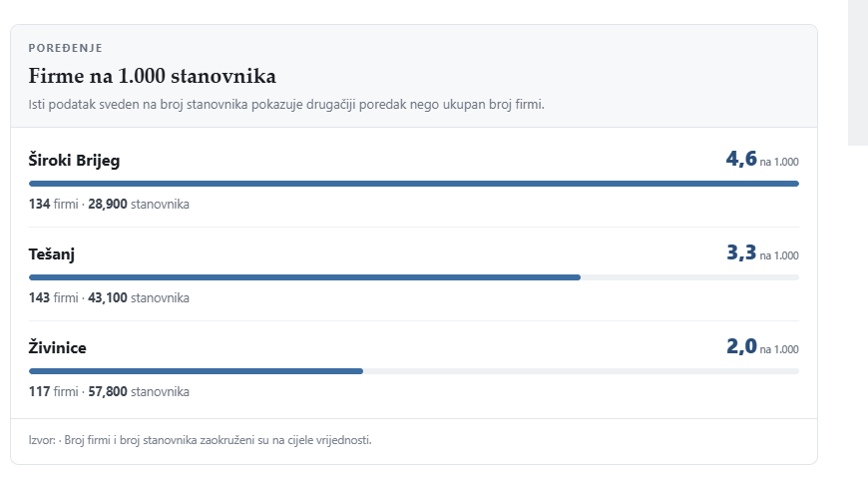This screenshot has width=868, height=493.
Task: Click the 134 firmi statistic text
Action: [54, 204]
